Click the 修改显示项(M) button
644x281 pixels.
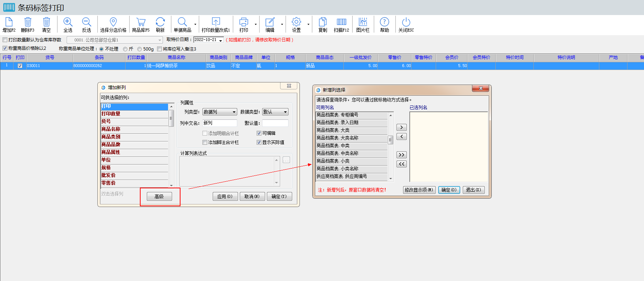[419, 190]
